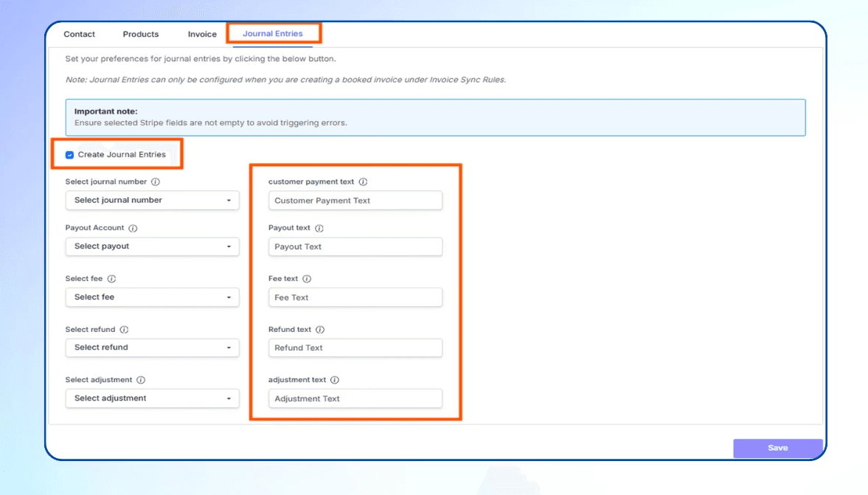Click info icon beside Fee text label
Viewport: 868px width, 495px height.
307,279
